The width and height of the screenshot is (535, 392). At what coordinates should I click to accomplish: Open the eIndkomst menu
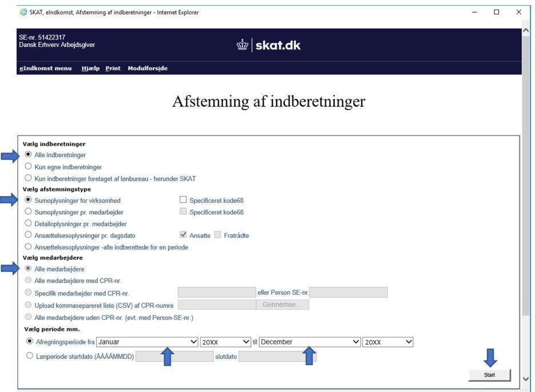[x=46, y=69]
